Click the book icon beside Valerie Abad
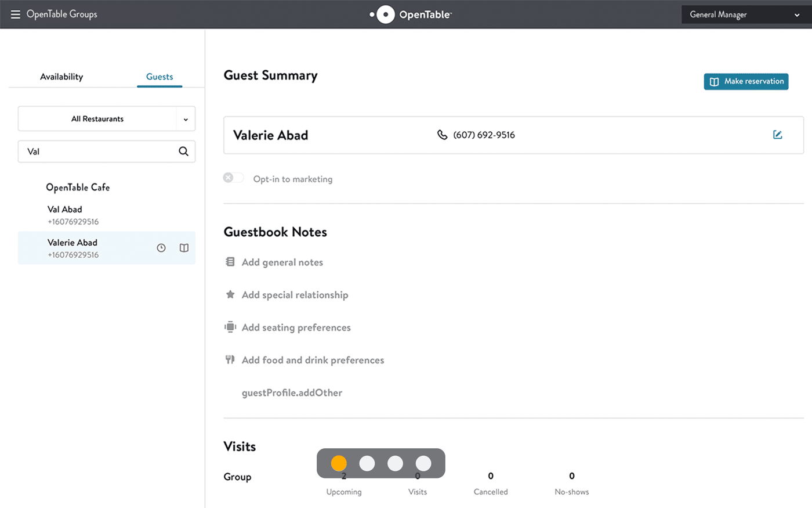 point(184,248)
